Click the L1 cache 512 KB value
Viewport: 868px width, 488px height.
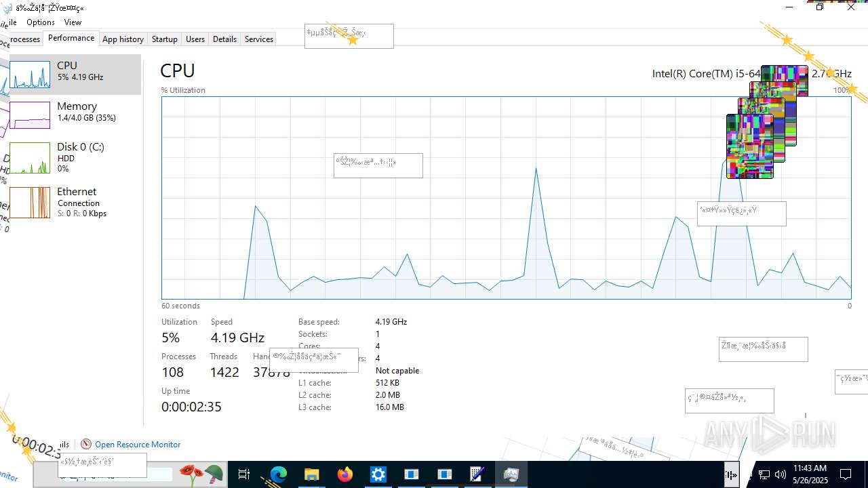click(387, 383)
